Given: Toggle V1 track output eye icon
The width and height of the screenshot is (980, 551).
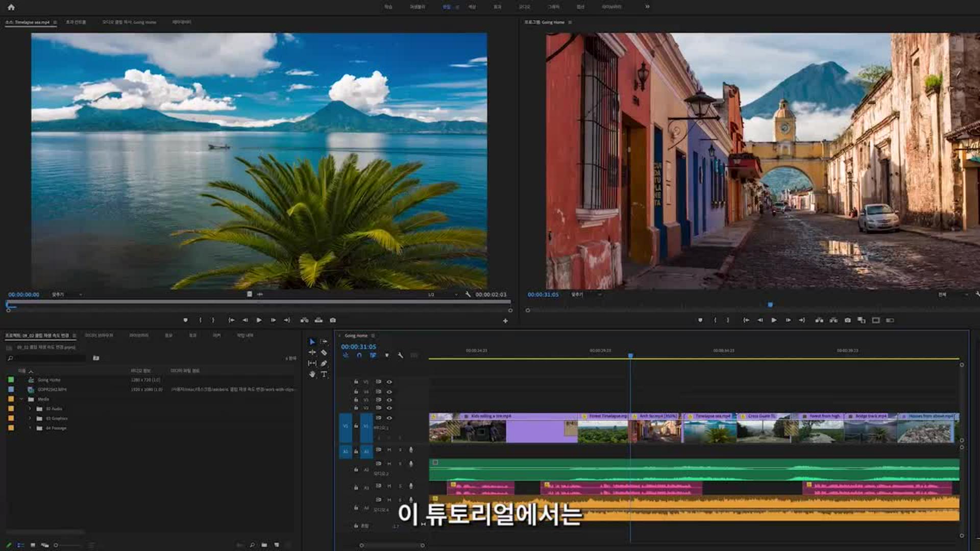Looking at the screenshot, I should tap(389, 418).
